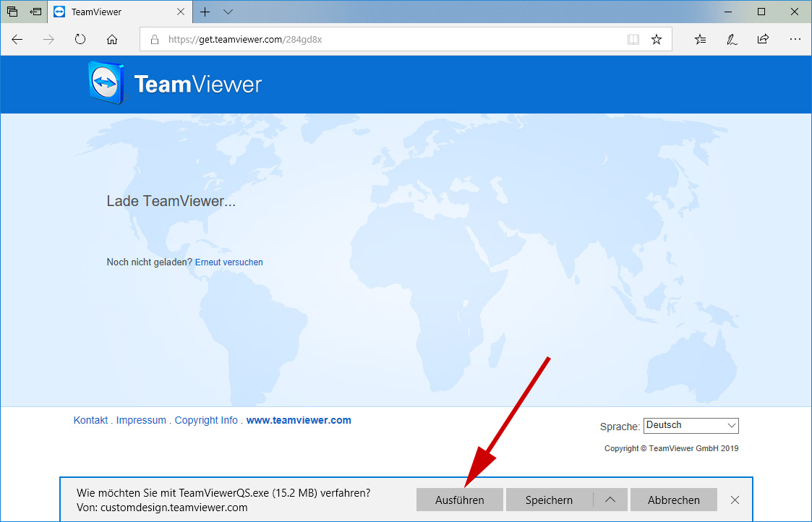812x522 pixels.
Task: Click the Ausführen button
Action: click(459, 500)
